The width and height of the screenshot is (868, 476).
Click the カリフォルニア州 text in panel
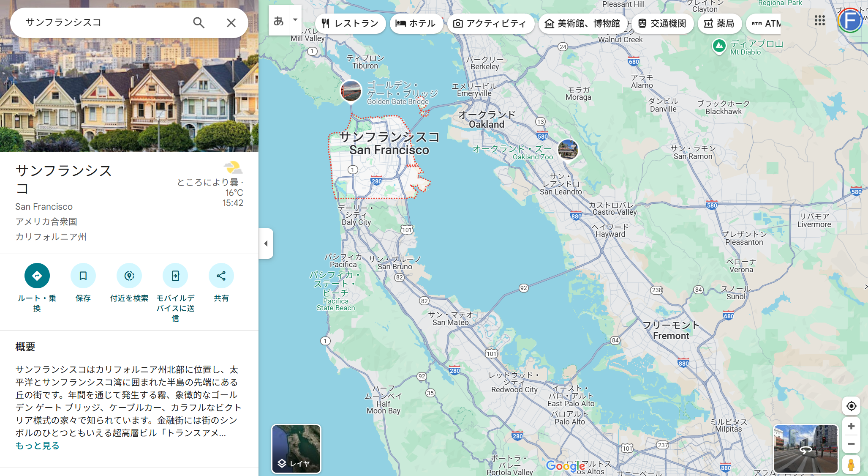(51, 237)
